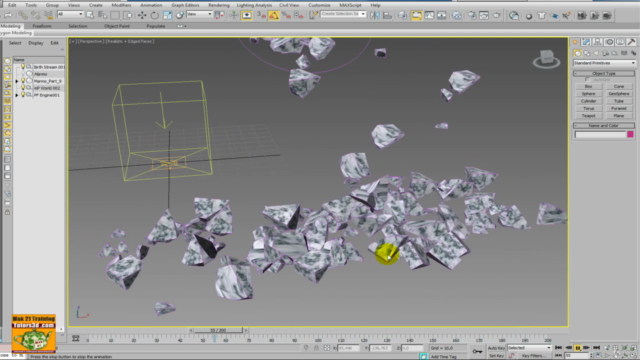
Task: Collapse the Object Type rollout
Action: coord(604,73)
